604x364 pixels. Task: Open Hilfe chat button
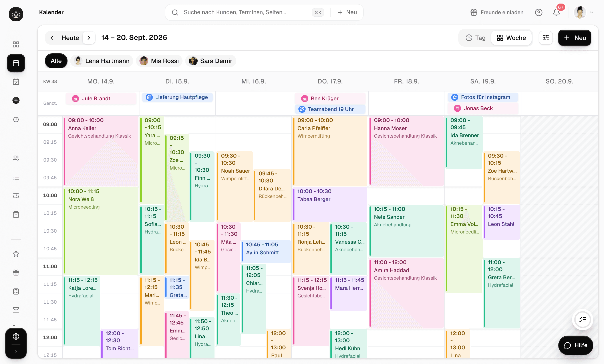click(x=576, y=345)
